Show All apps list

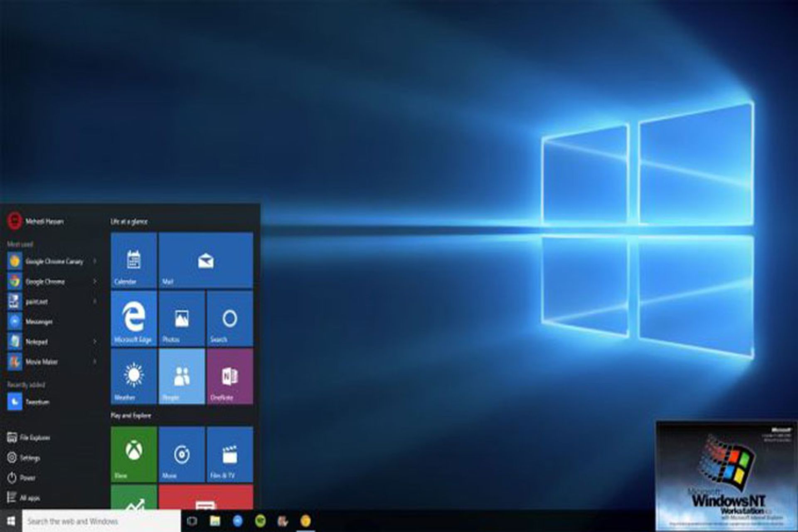click(x=24, y=498)
